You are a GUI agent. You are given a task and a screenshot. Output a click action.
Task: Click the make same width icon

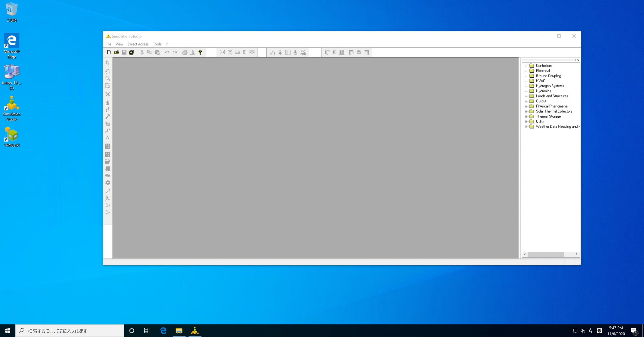pyautogui.click(x=237, y=52)
